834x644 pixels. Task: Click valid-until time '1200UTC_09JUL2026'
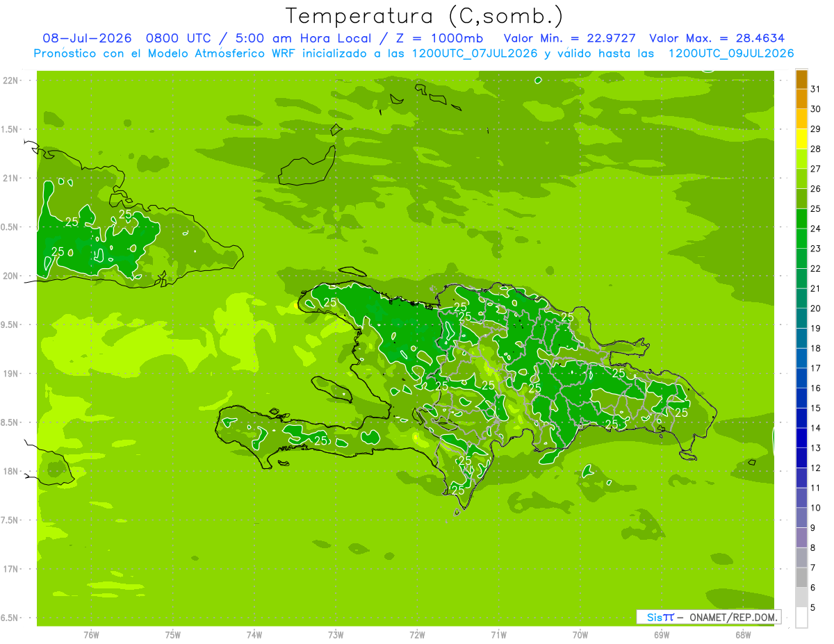(730, 53)
